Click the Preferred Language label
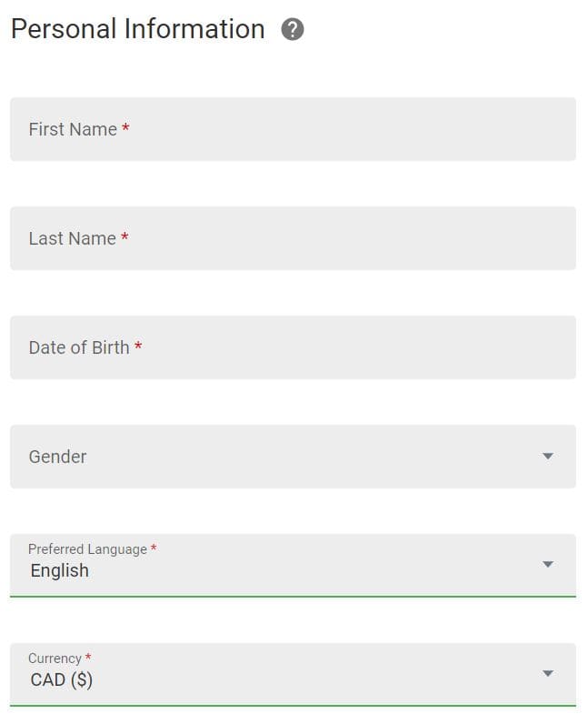 click(87, 549)
